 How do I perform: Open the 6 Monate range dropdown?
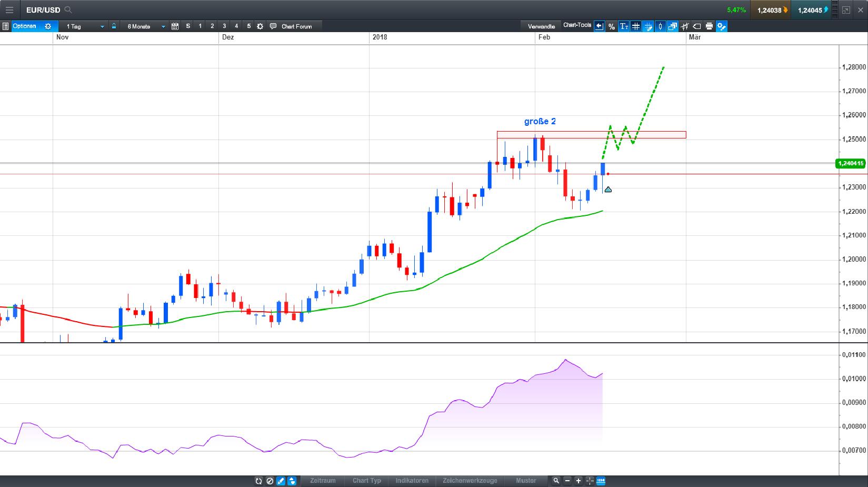(x=145, y=26)
